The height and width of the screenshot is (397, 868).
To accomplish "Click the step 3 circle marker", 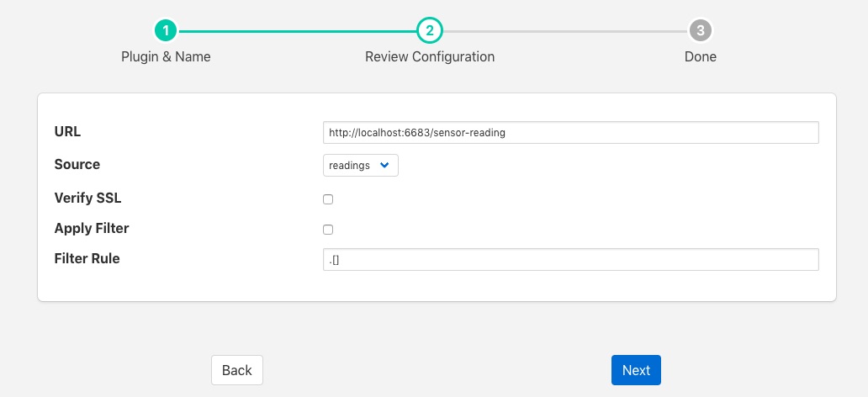I will (700, 31).
